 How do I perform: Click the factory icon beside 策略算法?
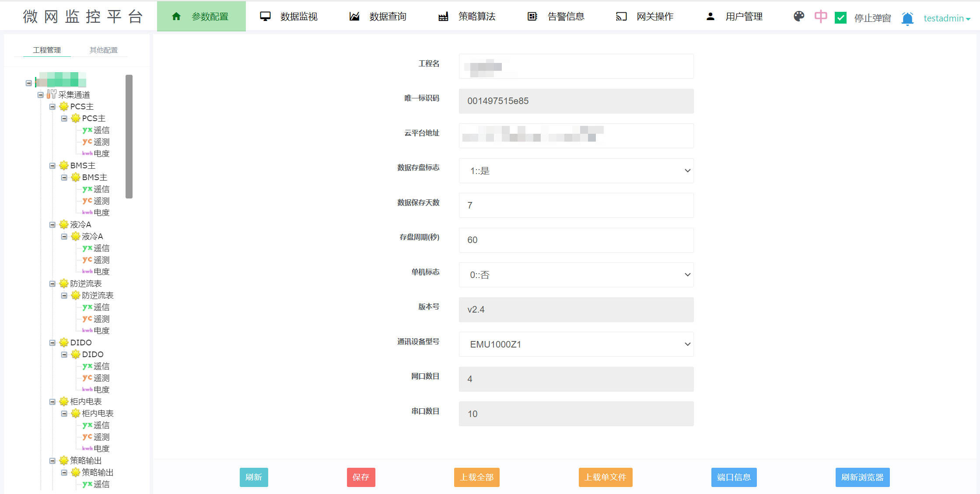[443, 17]
